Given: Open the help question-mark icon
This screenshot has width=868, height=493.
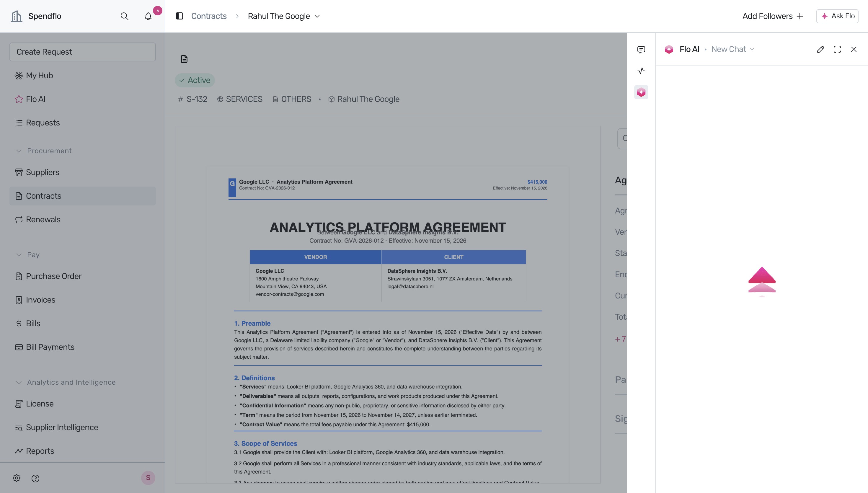Looking at the screenshot, I should [35, 478].
